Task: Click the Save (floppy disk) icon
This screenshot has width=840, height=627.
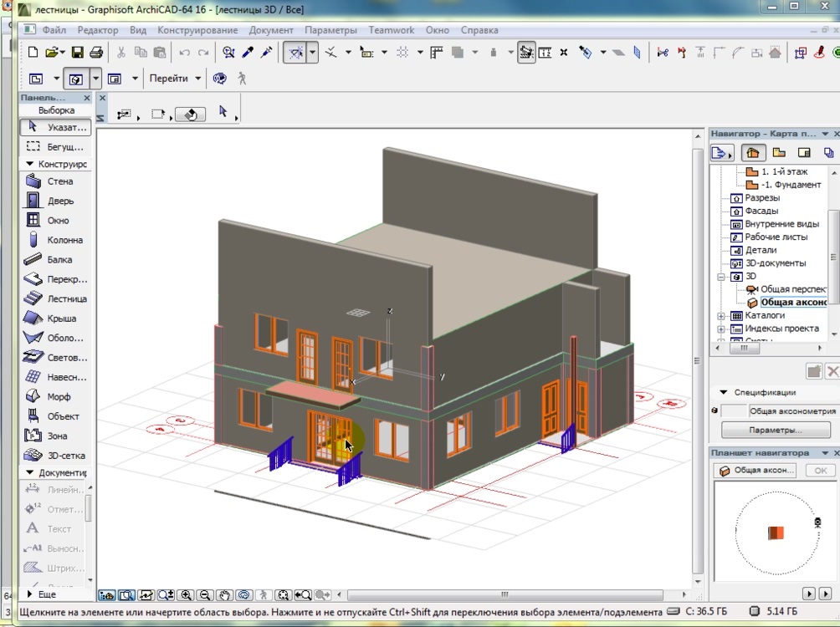Action: click(x=77, y=52)
